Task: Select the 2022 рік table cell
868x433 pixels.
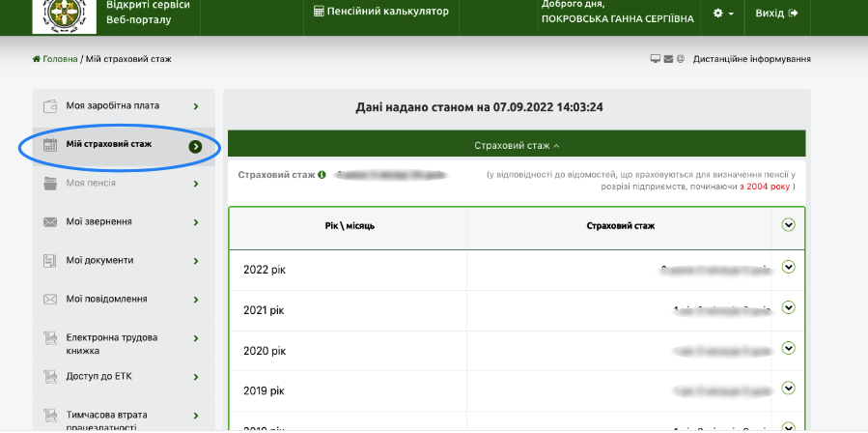Action: click(349, 270)
